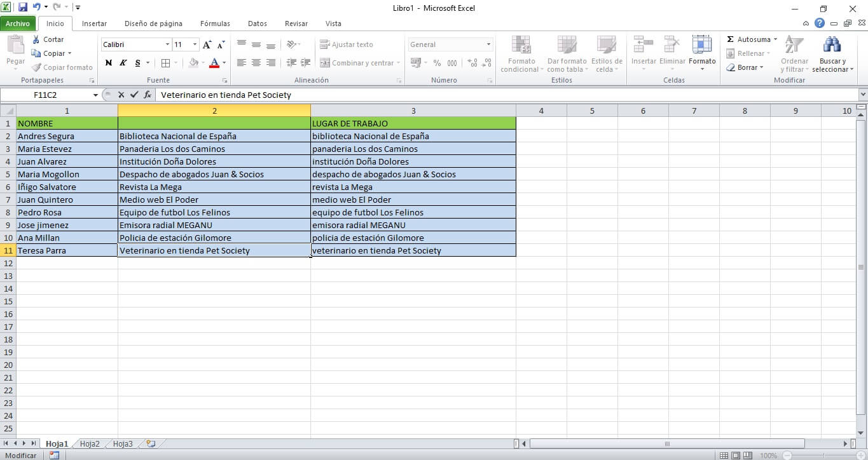Switch to Page Break Preview in status bar
868x460 pixels.
pyautogui.click(x=748, y=456)
